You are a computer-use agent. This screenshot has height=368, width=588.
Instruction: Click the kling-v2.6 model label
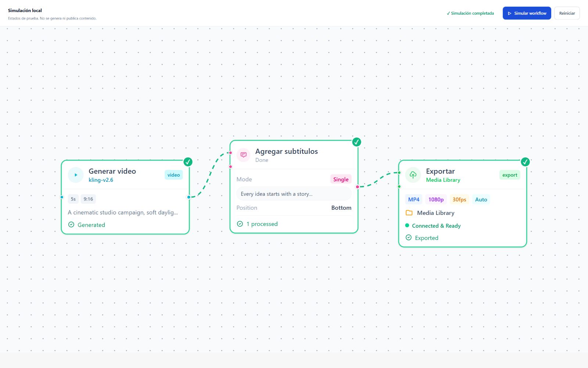pyautogui.click(x=101, y=180)
